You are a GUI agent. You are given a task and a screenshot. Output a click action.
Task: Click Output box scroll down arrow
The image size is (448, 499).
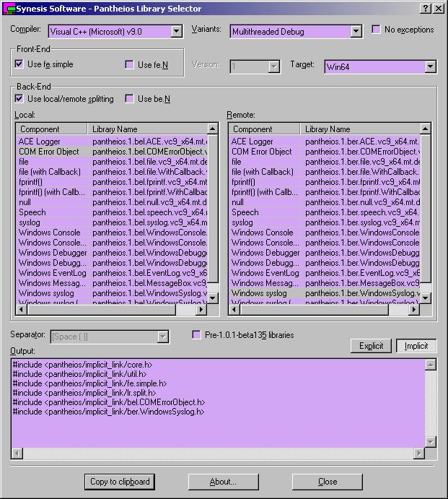(430, 442)
